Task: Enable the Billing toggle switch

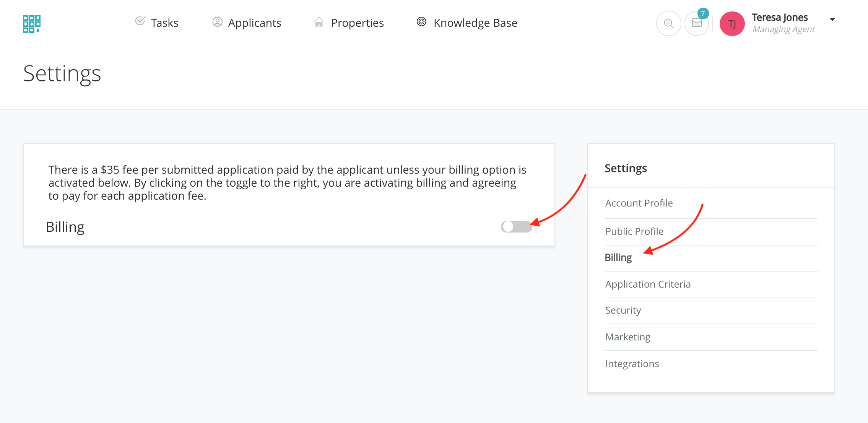Action: point(516,227)
